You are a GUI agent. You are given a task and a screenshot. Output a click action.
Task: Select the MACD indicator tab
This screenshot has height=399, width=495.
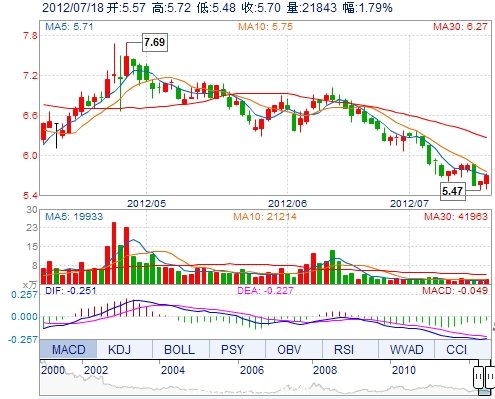(x=68, y=349)
